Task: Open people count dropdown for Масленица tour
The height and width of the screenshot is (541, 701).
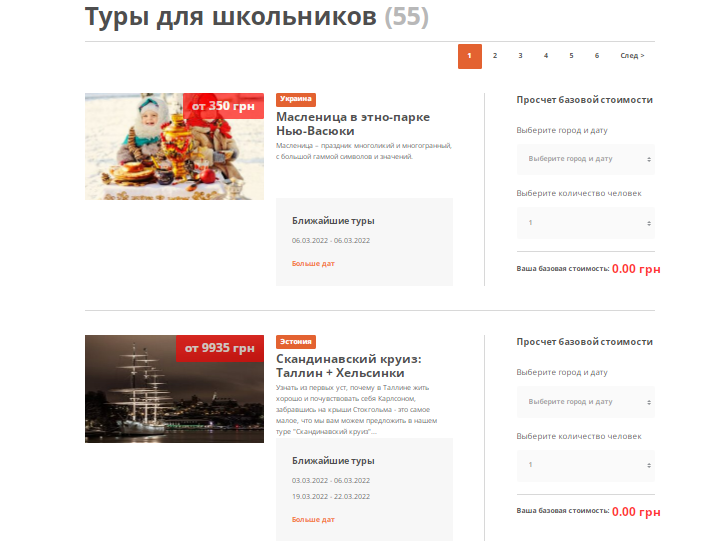Action: point(586,223)
